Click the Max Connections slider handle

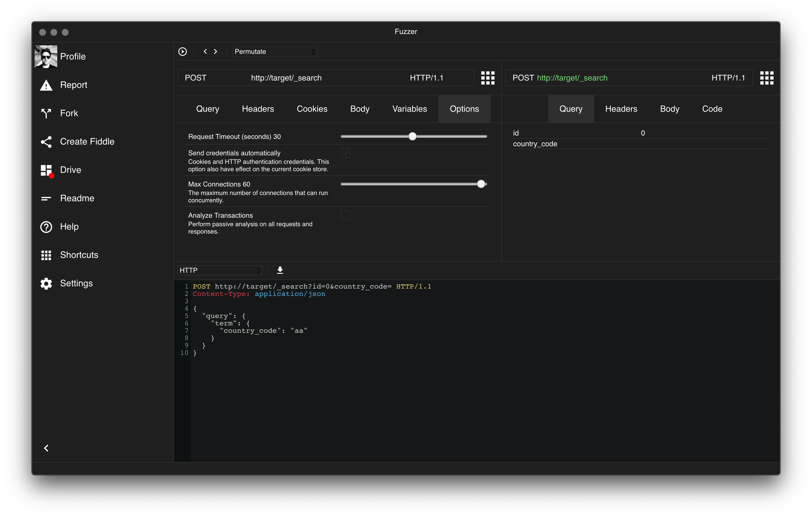point(481,184)
